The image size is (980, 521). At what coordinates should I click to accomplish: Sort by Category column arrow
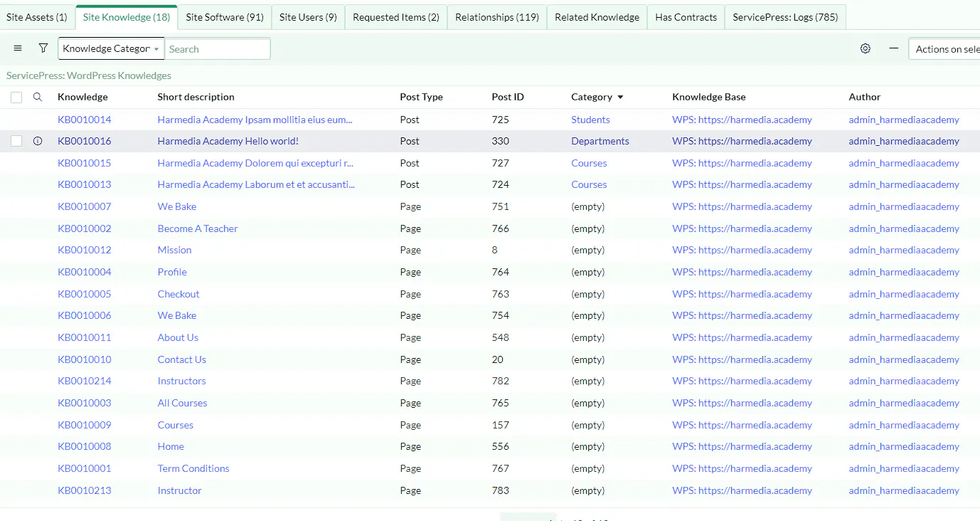(x=620, y=97)
